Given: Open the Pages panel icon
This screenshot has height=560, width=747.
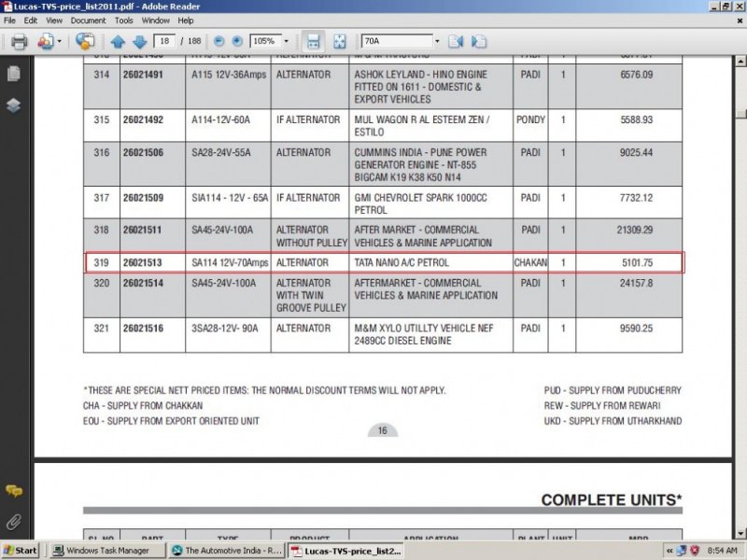Looking at the screenshot, I should pyautogui.click(x=13, y=74).
